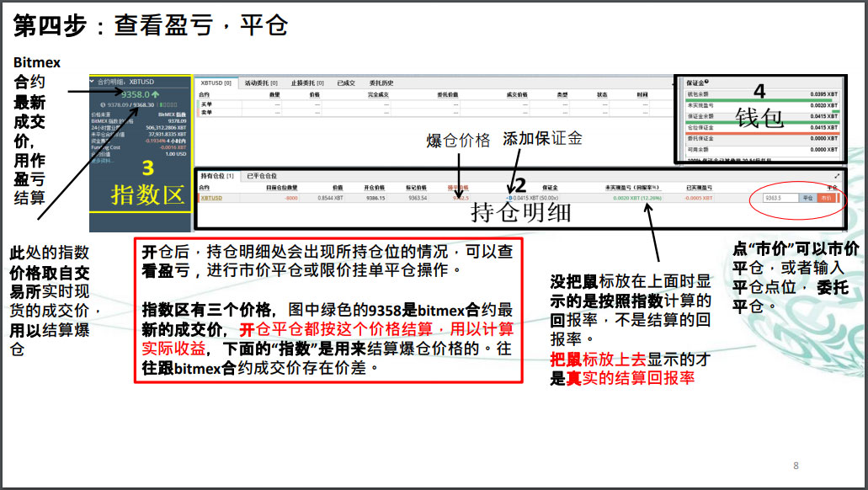Click the open value 37,931.8335 XBT
This screenshot has height=490, width=868.
(168, 134)
